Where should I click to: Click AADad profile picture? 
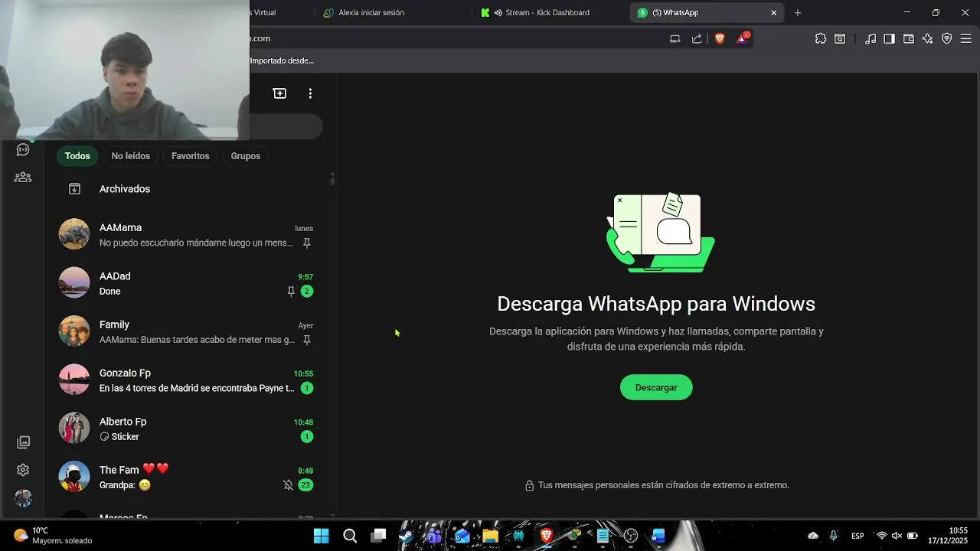click(x=74, y=282)
